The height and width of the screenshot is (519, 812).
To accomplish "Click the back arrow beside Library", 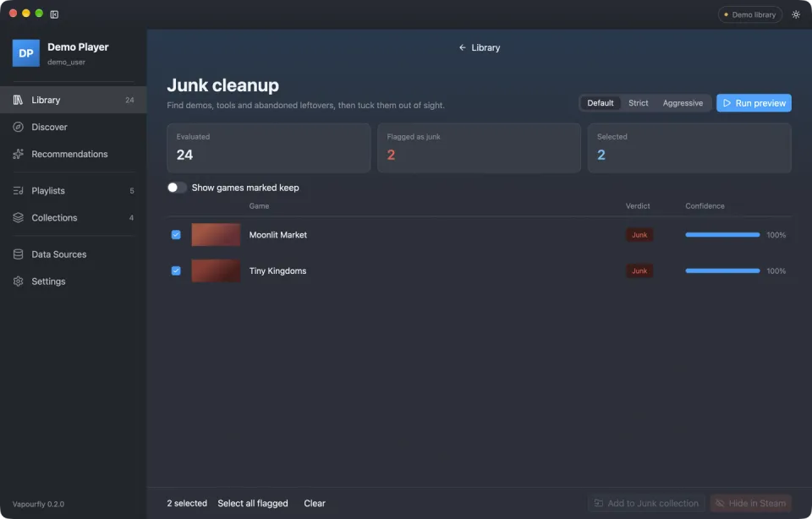I will 463,47.
